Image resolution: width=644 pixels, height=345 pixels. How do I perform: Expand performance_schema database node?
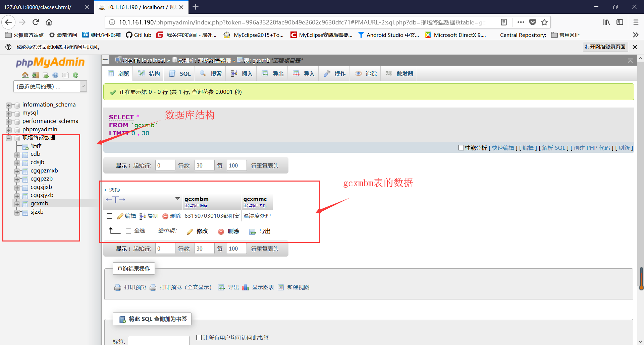[x=9, y=122]
